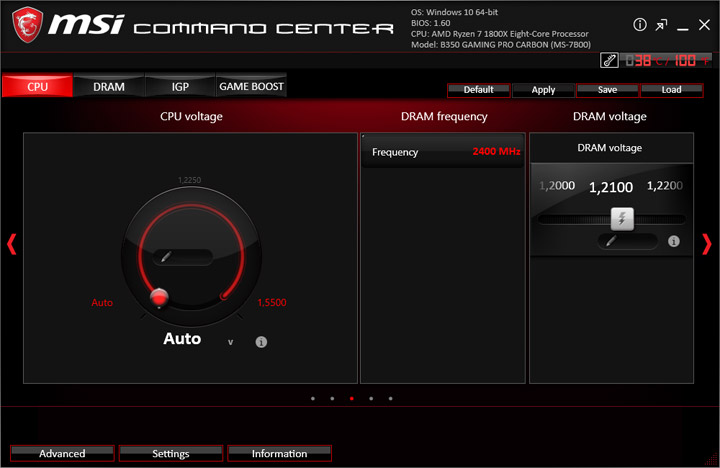
Task: Open the Information button
Action: pos(279,453)
